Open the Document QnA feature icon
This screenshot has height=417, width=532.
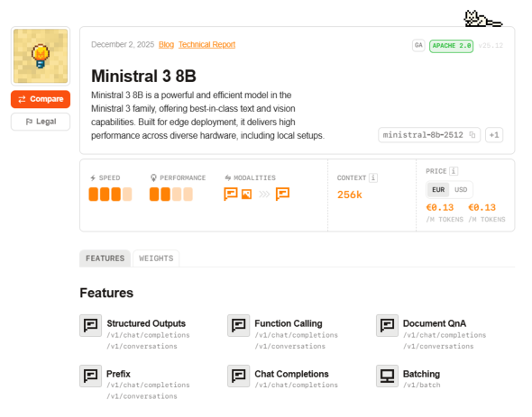[x=387, y=325]
